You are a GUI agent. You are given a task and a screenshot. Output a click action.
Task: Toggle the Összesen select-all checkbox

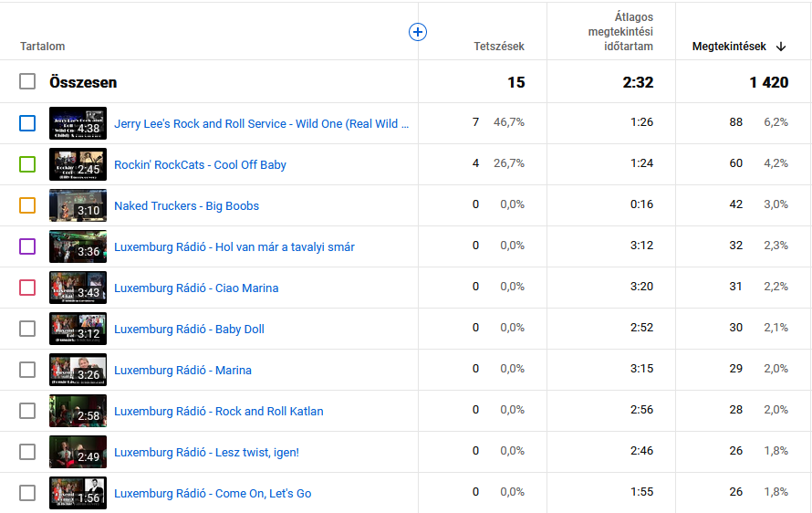(27, 82)
